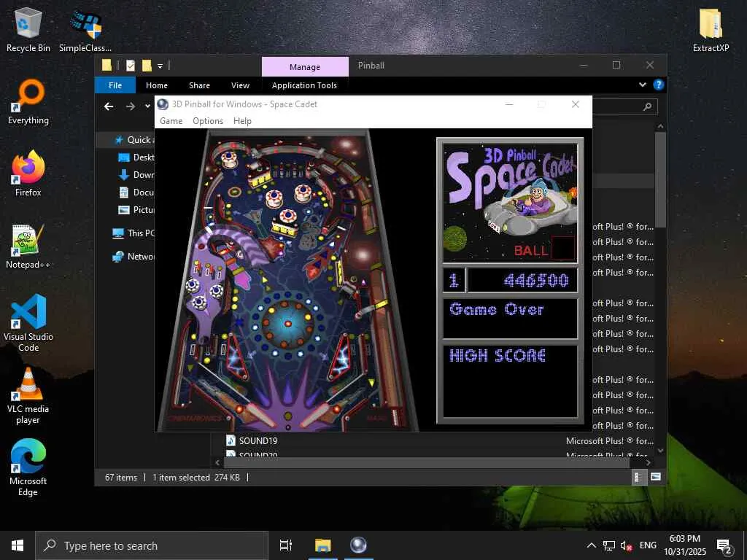
Task: Select This PC in the navigation pane
Action: point(133,233)
